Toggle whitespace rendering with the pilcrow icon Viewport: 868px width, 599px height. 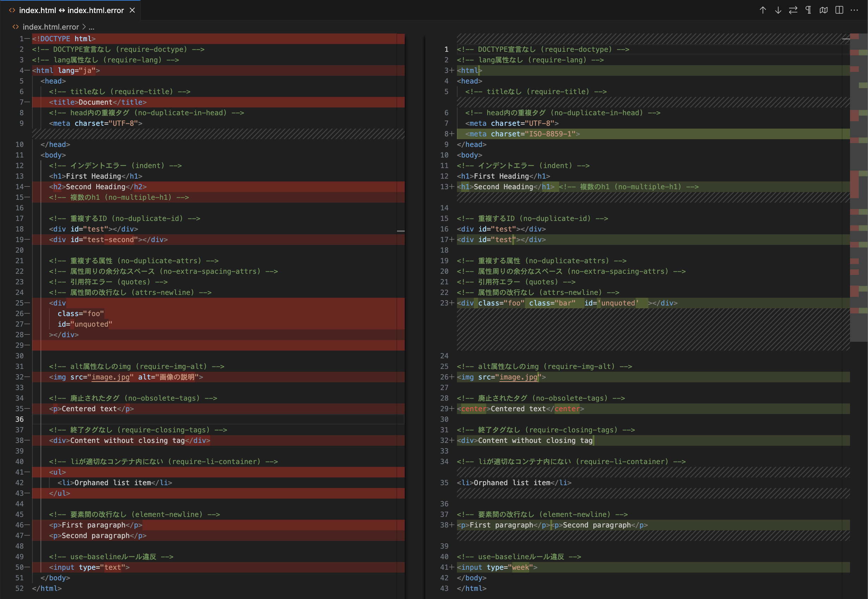click(x=808, y=10)
